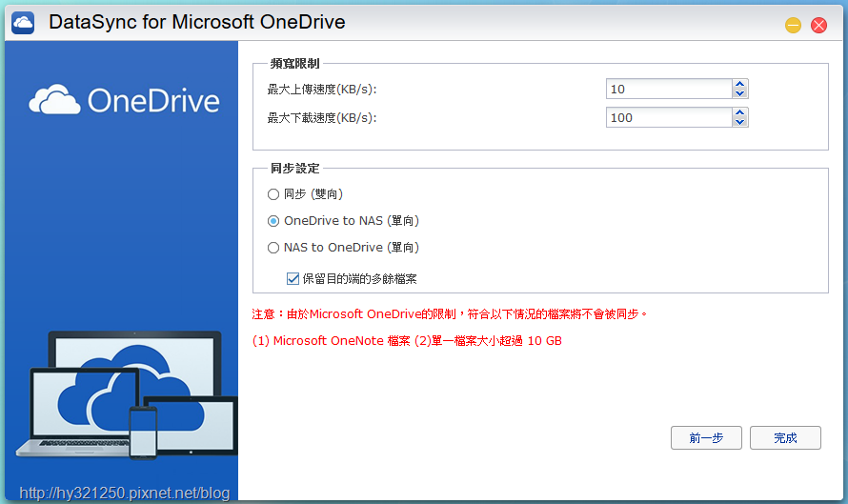Toggle 保留目的端的多餘檔案 checkbox

(x=293, y=278)
